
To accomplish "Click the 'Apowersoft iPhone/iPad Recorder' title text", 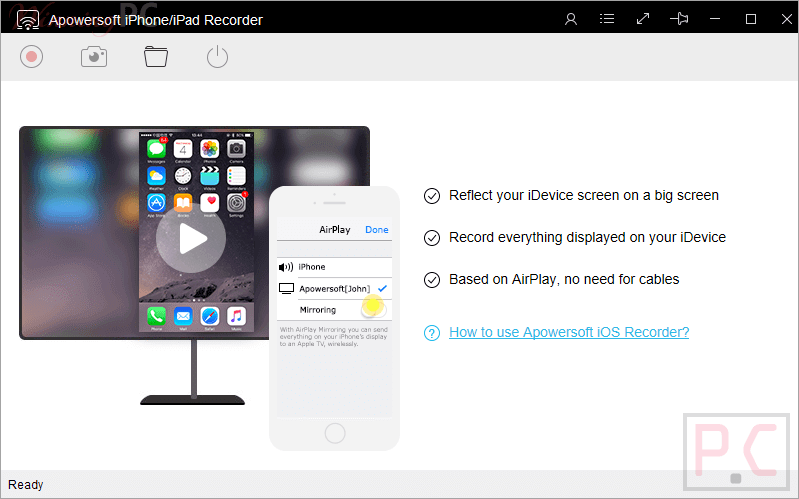I will click(x=155, y=20).
